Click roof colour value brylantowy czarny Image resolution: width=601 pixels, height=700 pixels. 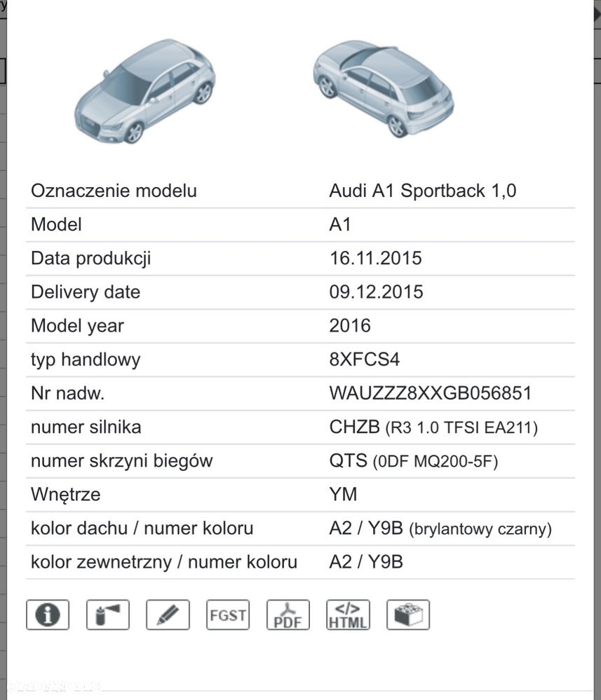pyautogui.click(x=480, y=528)
